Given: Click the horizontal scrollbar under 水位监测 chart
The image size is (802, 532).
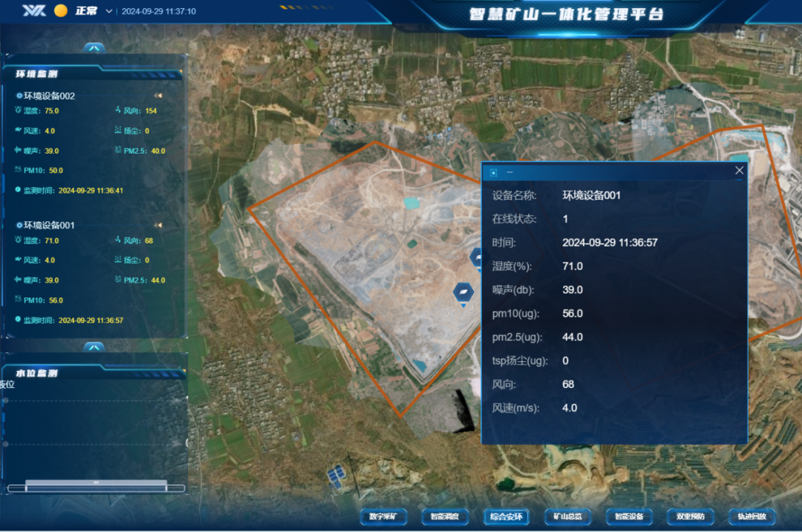Looking at the screenshot, I should pyautogui.click(x=96, y=487).
